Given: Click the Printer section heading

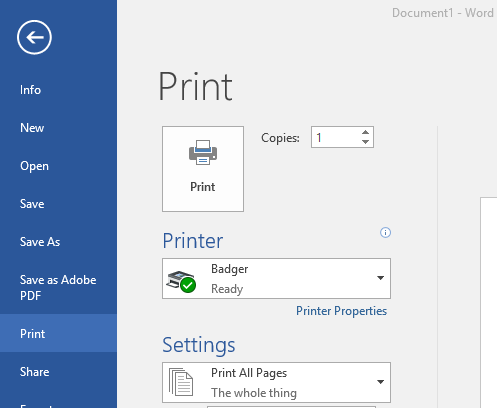Looking at the screenshot, I should [x=193, y=241].
